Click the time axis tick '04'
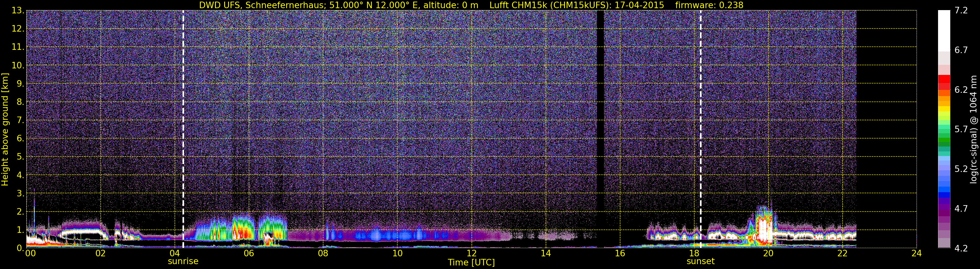 point(174,254)
